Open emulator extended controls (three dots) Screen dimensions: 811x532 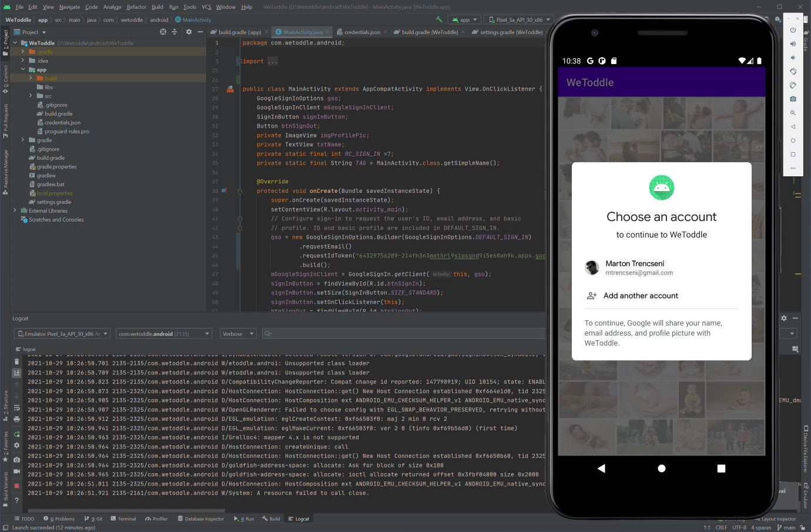tap(793, 168)
